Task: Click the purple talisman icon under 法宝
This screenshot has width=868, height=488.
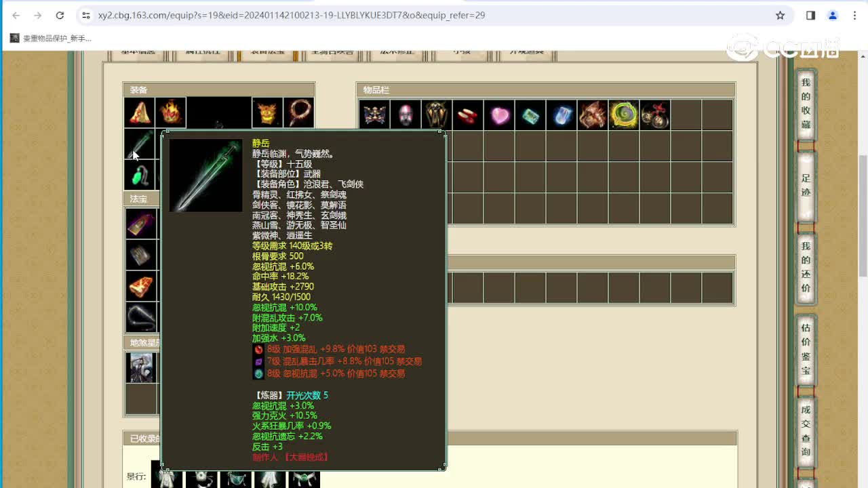Action: click(141, 224)
